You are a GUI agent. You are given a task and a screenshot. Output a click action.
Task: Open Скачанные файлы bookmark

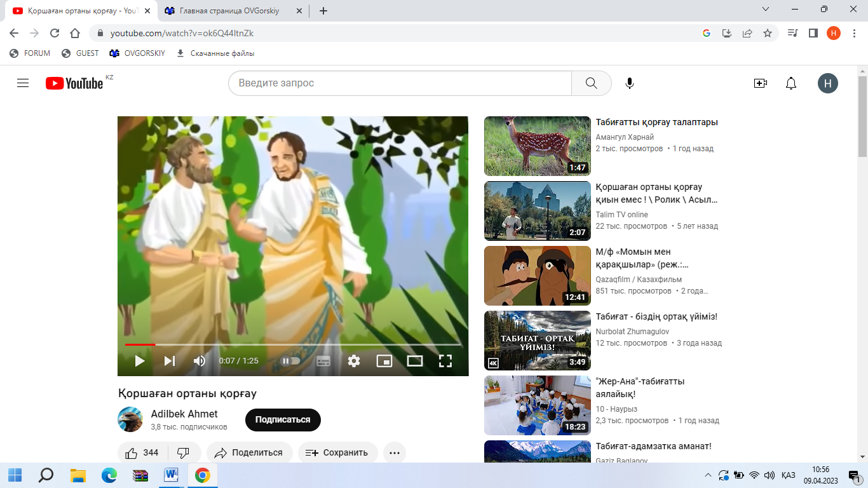[x=215, y=53]
